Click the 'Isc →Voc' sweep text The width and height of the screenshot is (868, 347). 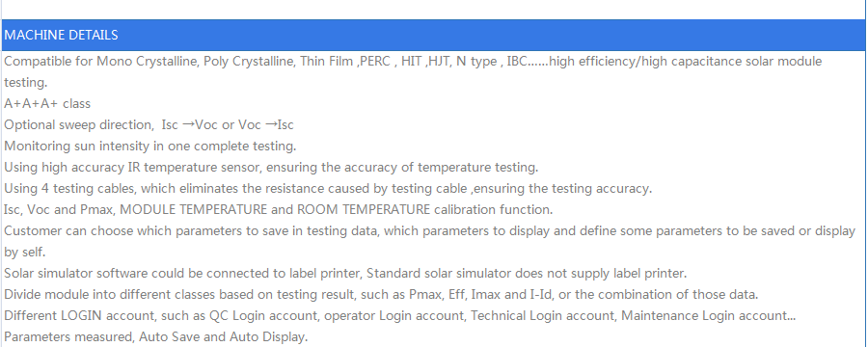click(190, 125)
